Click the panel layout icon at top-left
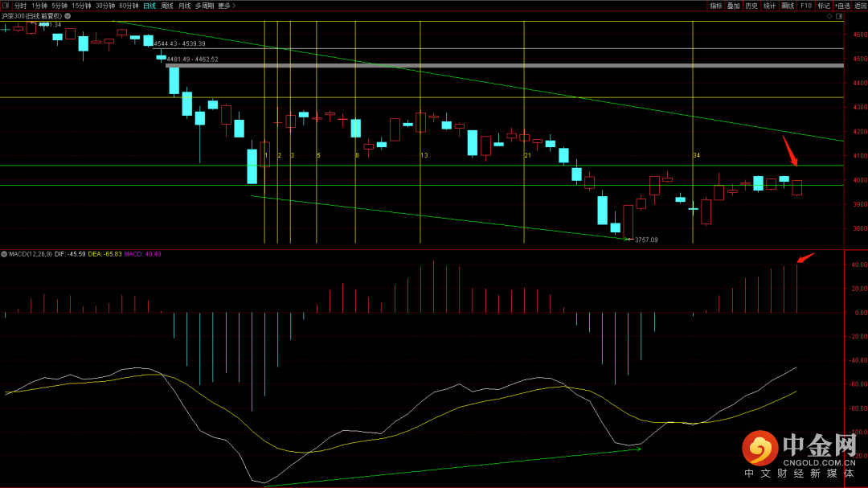Viewport: 868px width, 488px height. coord(6,6)
